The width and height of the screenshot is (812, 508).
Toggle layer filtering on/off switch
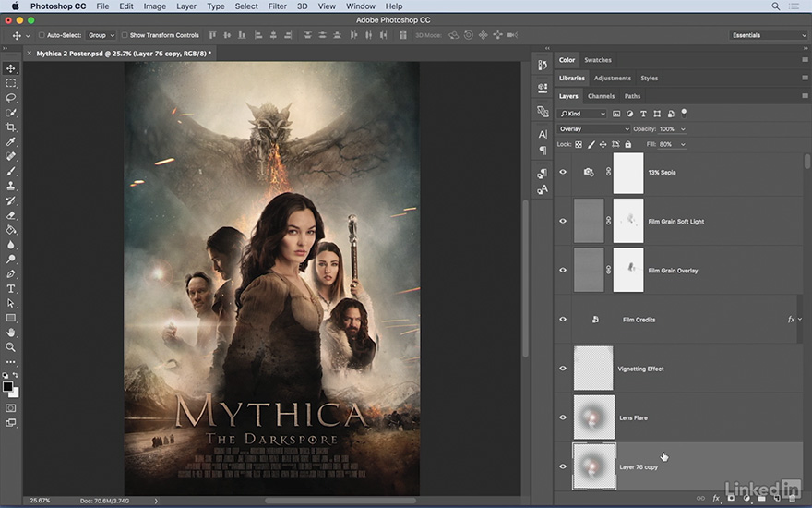(684, 113)
